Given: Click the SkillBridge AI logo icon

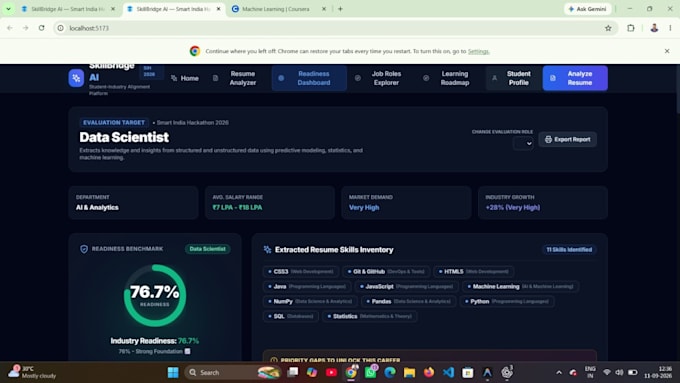Looking at the screenshot, I should pyautogui.click(x=76, y=78).
